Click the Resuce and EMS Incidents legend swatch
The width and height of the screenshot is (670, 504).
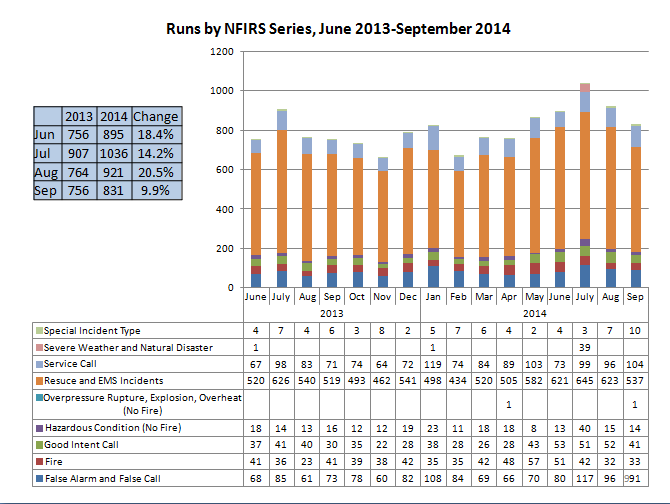pos(39,381)
